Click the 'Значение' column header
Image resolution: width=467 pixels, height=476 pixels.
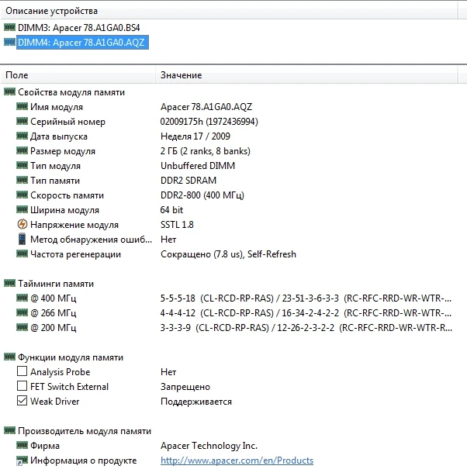tap(306, 74)
